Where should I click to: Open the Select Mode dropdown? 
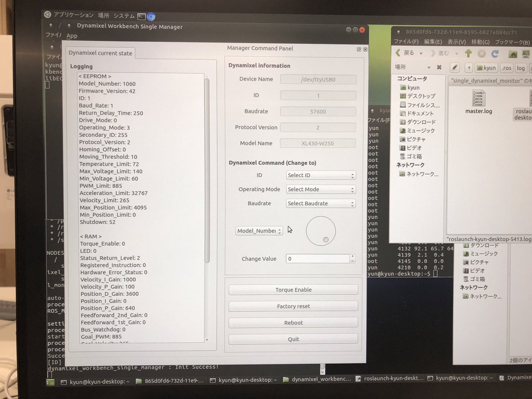(x=321, y=189)
